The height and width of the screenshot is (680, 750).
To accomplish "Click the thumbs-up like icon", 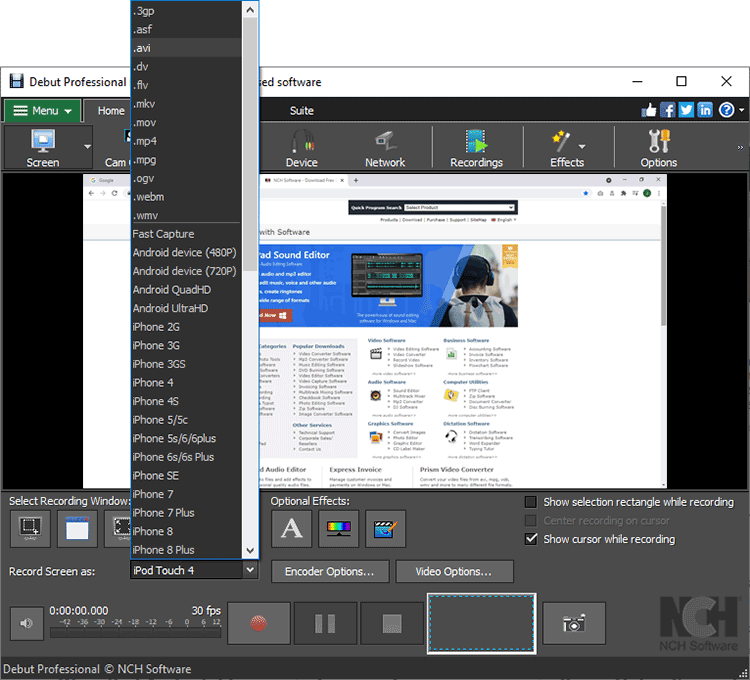I will [x=649, y=110].
